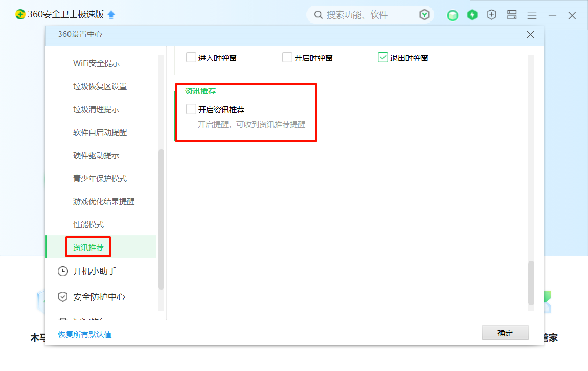Enable the 进入时弹窗 checkbox
588x371 pixels.
point(191,58)
